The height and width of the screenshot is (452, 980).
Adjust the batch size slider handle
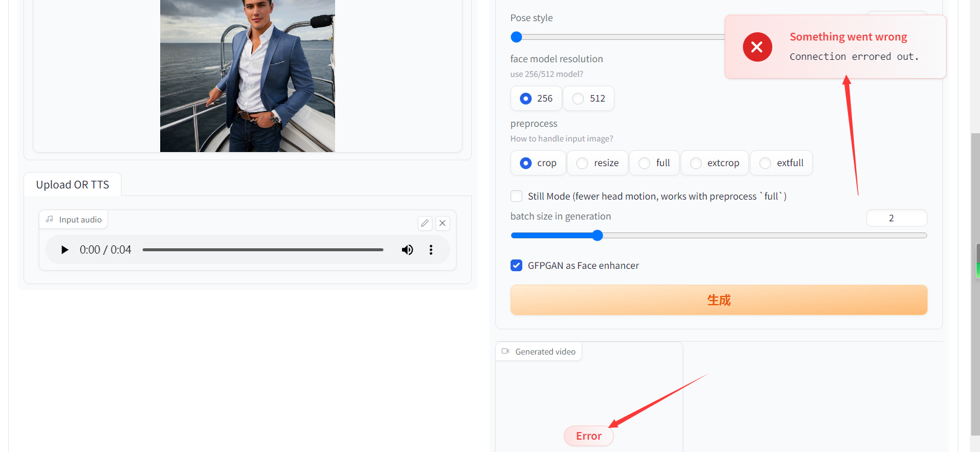pos(597,235)
